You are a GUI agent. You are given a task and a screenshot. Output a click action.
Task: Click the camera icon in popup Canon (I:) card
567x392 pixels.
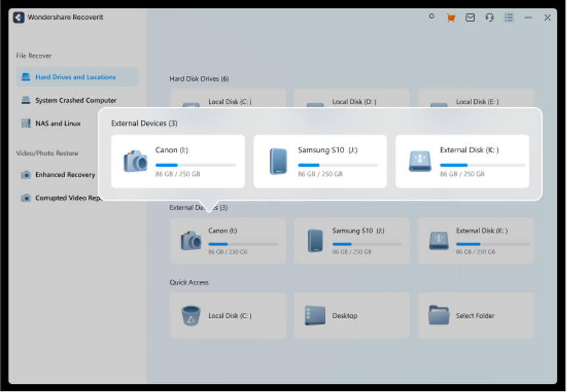click(x=136, y=161)
